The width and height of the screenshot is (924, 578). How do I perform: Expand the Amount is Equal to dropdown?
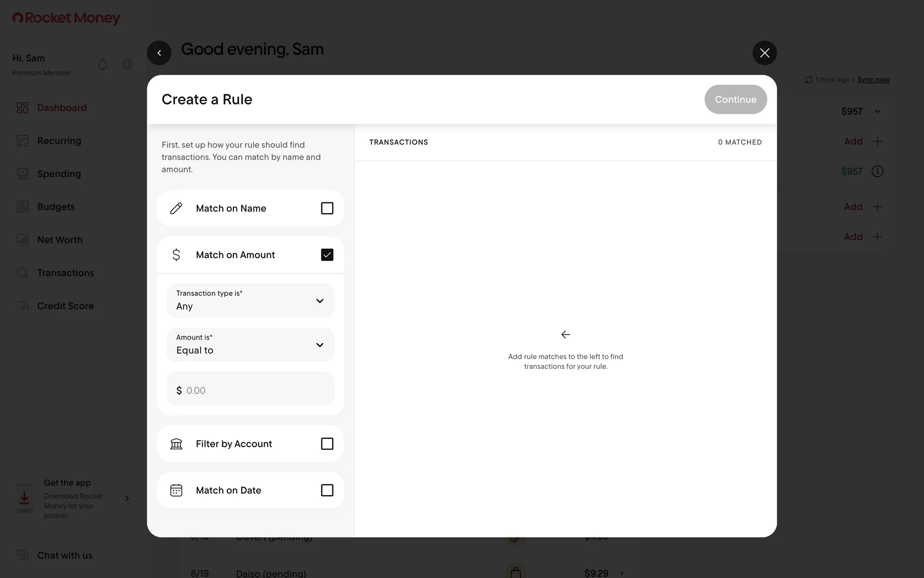click(x=250, y=345)
